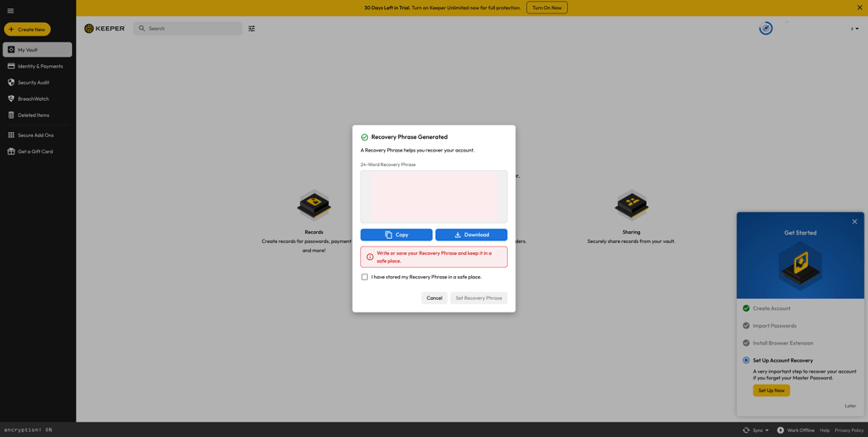Image resolution: width=868 pixels, height=437 pixels.
Task: Copy the recovery phrase
Action: pyautogui.click(x=397, y=235)
